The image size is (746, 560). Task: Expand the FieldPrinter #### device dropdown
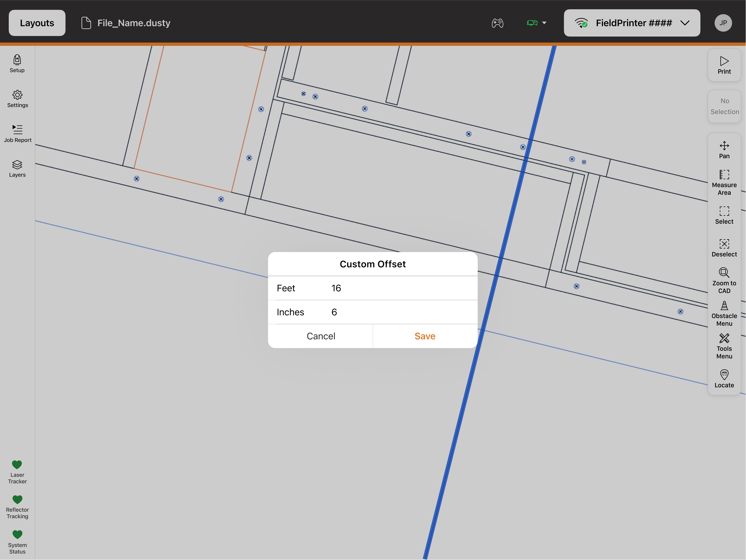632,23
